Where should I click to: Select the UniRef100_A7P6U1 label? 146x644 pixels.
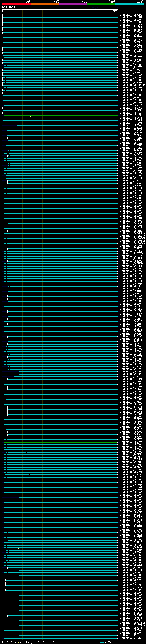[x=131, y=22]
